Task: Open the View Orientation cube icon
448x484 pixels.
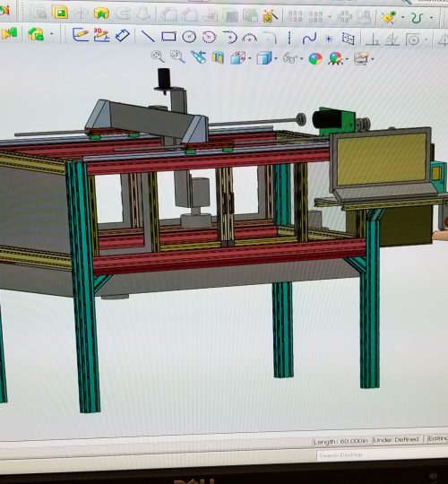Action: pyautogui.click(x=237, y=57)
